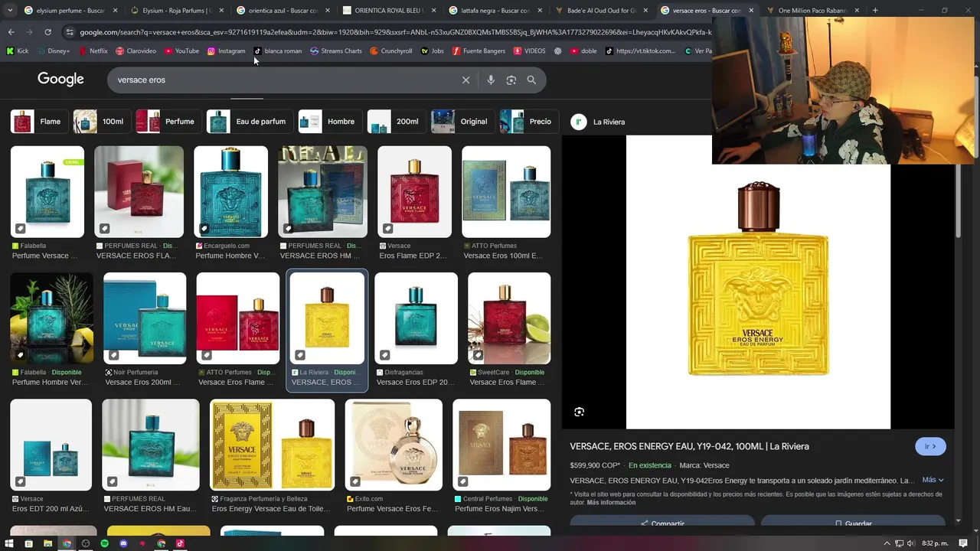Click the taskbar volume icon
This screenshot has width=980, height=551.
point(910,543)
